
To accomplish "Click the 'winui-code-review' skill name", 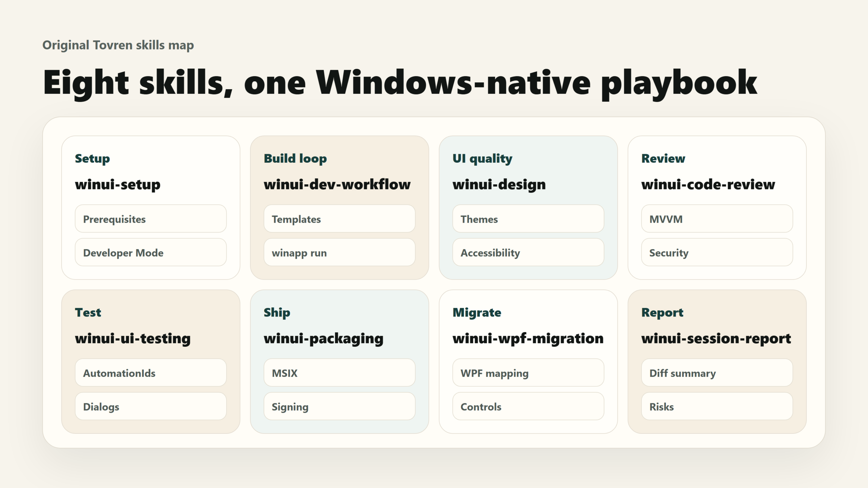I will [708, 184].
